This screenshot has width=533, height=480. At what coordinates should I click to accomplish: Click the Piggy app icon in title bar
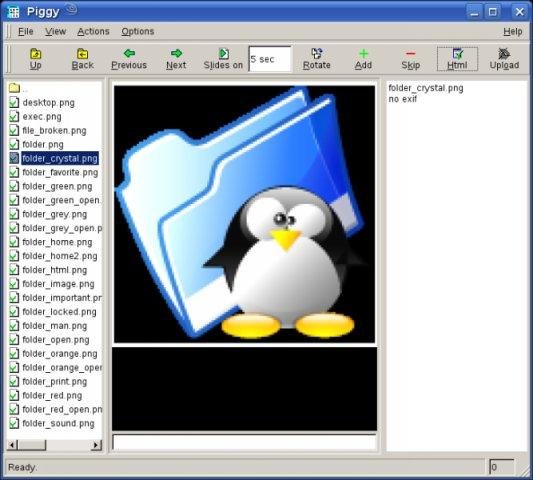pyautogui.click(x=13, y=12)
